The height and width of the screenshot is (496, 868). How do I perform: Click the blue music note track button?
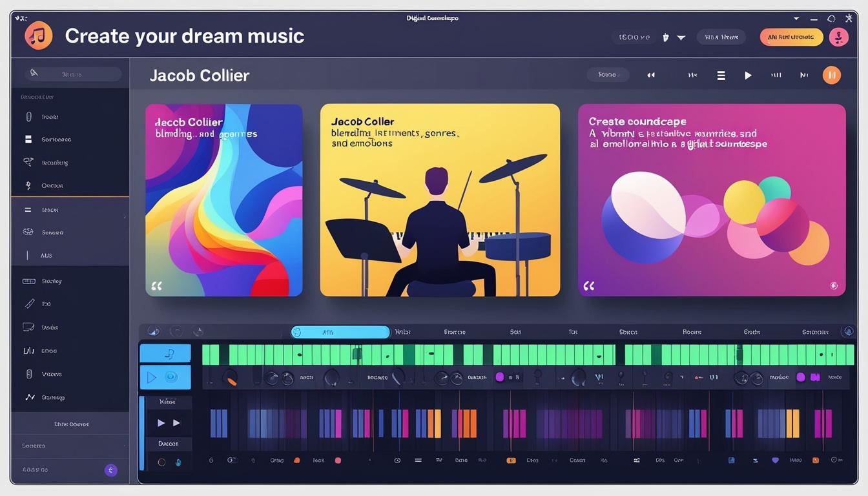click(165, 353)
